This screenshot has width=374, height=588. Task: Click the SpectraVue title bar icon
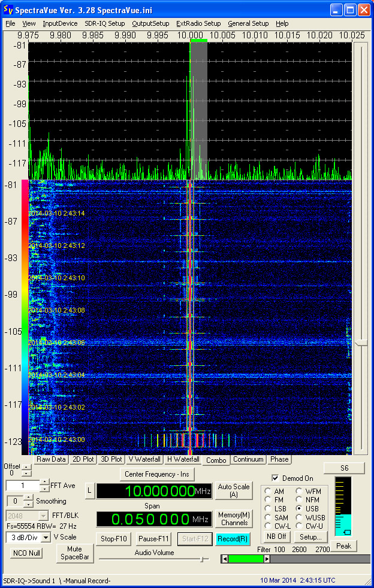click(x=8, y=10)
